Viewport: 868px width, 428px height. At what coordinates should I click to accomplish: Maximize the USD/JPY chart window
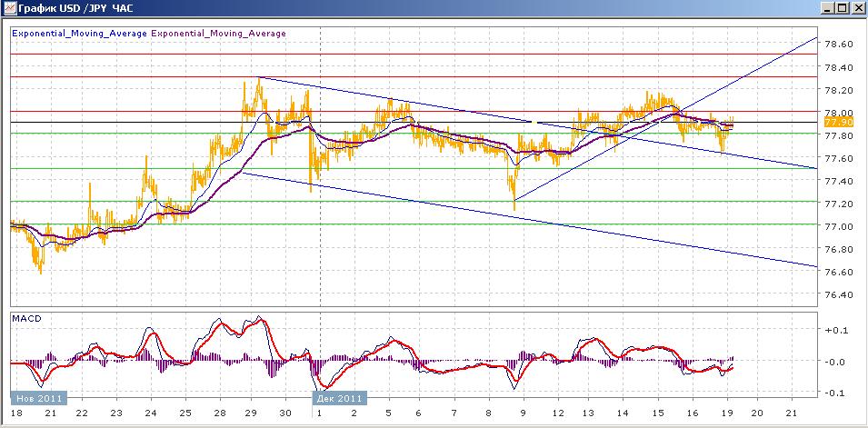point(843,8)
